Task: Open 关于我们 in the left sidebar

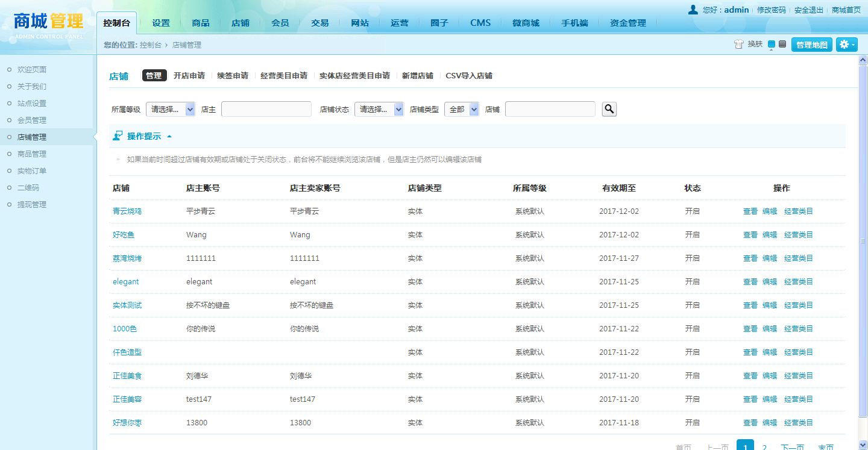Action: pos(32,87)
